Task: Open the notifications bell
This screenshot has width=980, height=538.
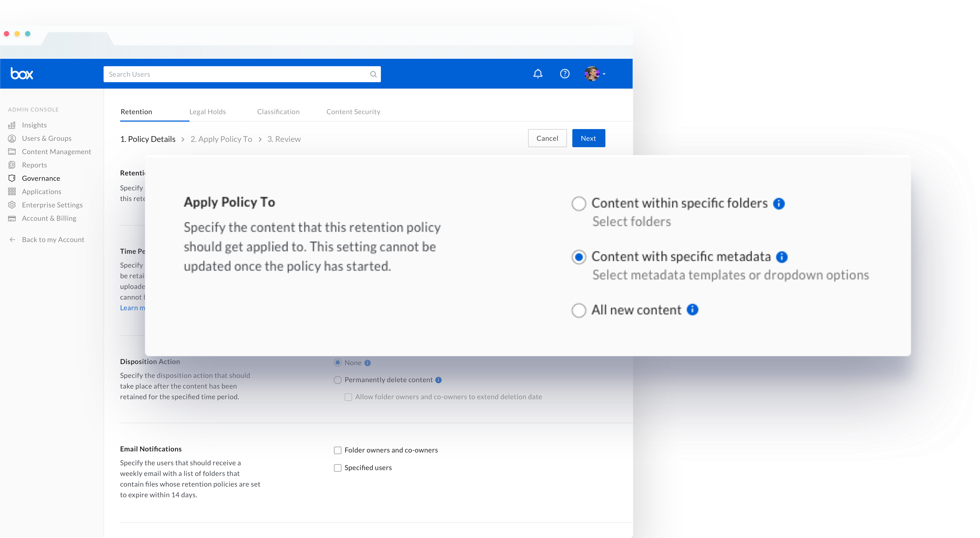Action: tap(538, 74)
